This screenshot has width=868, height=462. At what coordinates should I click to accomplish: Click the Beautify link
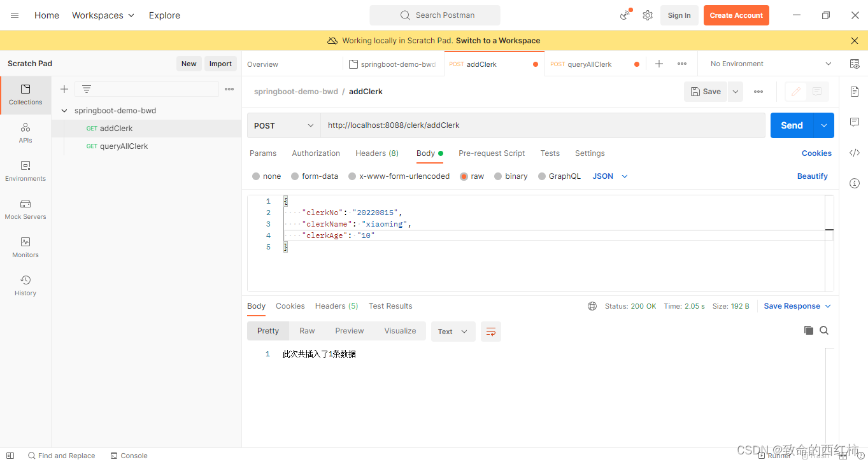[813, 176]
